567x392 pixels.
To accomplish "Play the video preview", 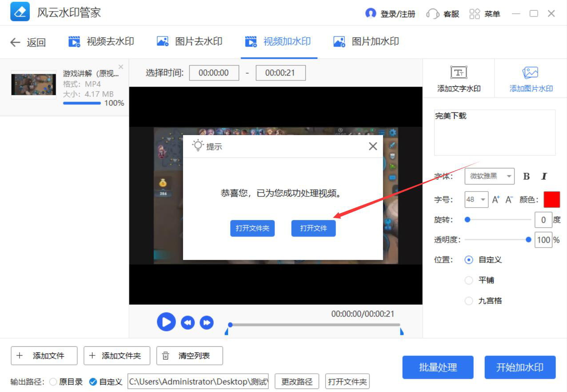I will coord(166,322).
